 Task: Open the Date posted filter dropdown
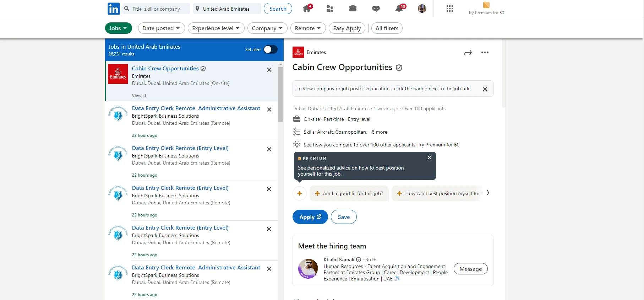162,28
